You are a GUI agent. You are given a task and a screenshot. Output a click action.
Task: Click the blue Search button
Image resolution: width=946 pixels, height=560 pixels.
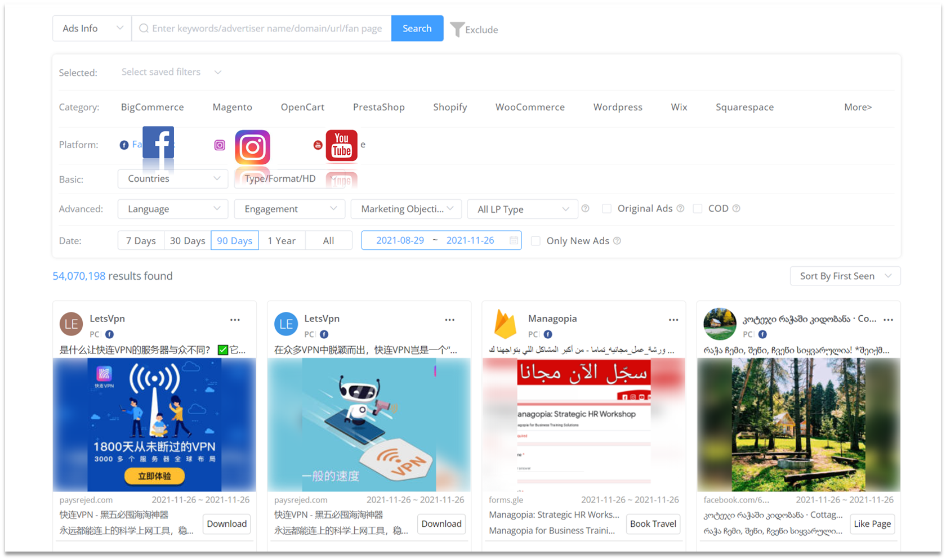coord(417,28)
